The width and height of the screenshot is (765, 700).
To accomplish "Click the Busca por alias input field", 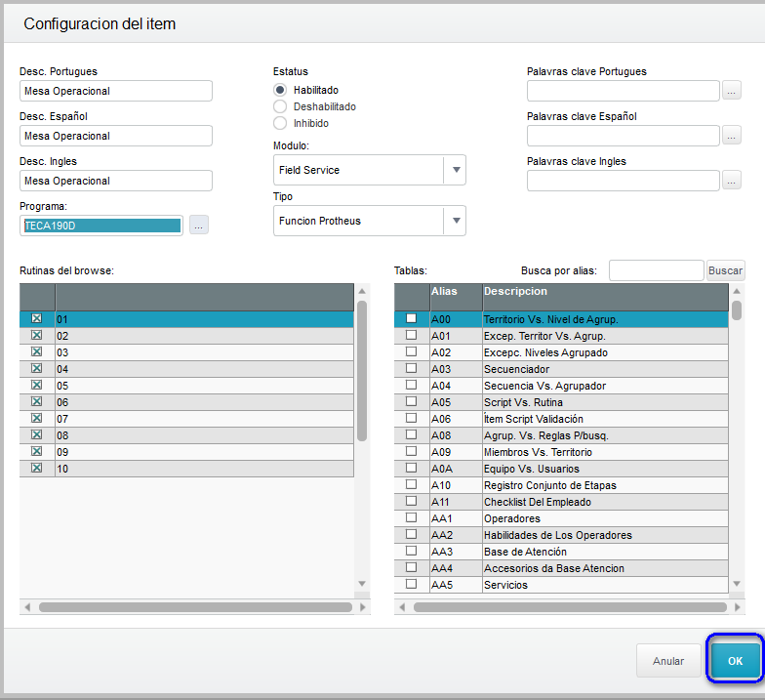I will coord(656,270).
